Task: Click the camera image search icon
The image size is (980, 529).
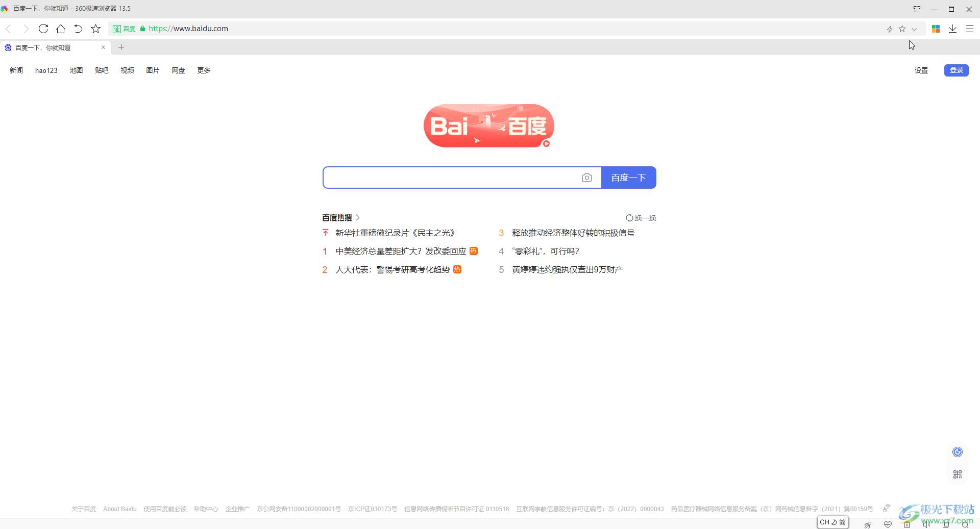Action: 587,178
